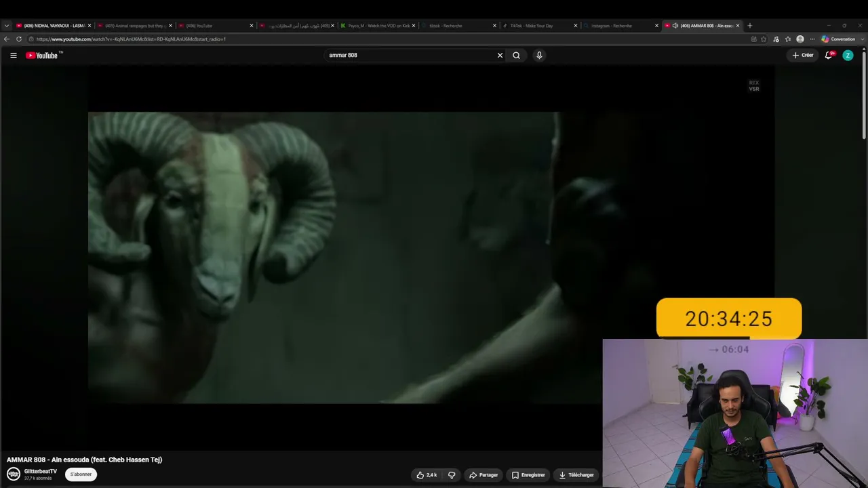This screenshot has height=488, width=868.
Task: Open the browser split screen icon
Action: [x=753, y=39]
